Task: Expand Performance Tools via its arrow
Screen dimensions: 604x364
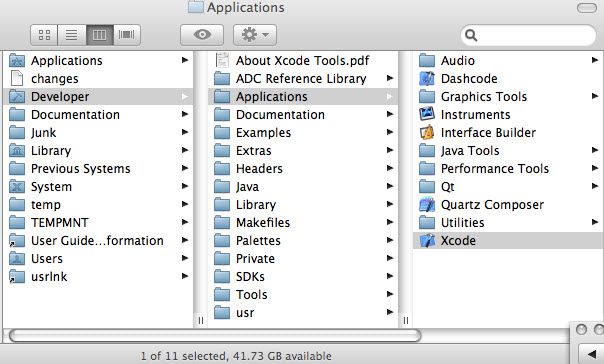Action: pyautogui.click(x=595, y=168)
